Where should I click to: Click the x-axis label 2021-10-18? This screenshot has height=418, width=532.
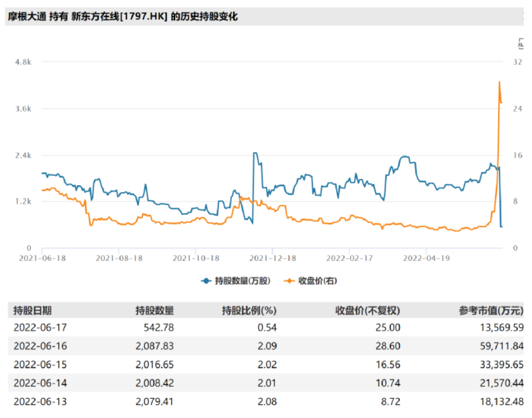[196, 258]
